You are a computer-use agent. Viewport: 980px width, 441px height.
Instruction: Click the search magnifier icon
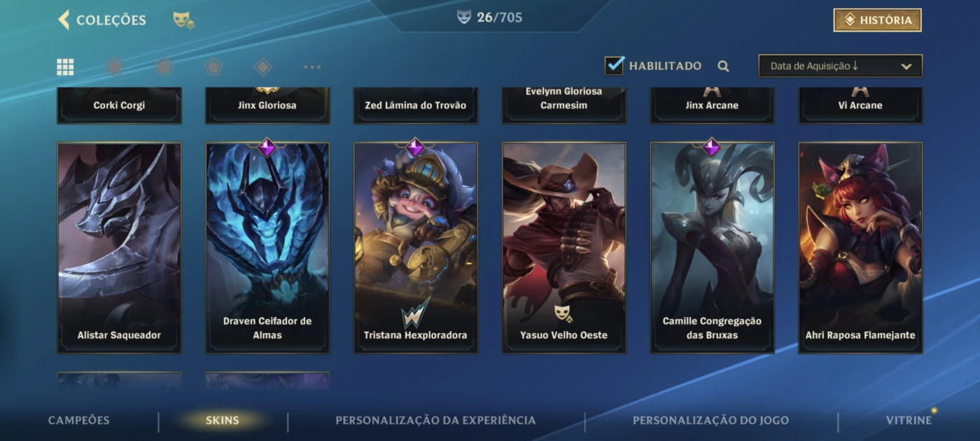pyautogui.click(x=723, y=66)
